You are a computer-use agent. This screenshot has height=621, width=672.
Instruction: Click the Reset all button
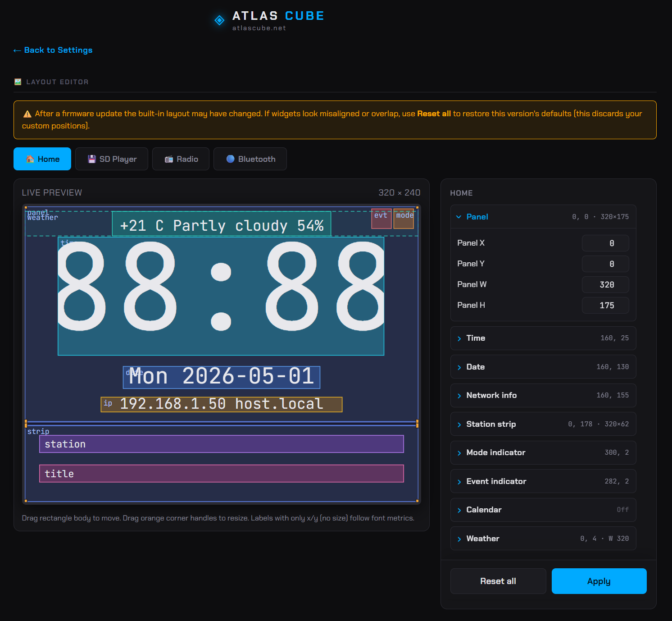pyautogui.click(x=498, y=581)
